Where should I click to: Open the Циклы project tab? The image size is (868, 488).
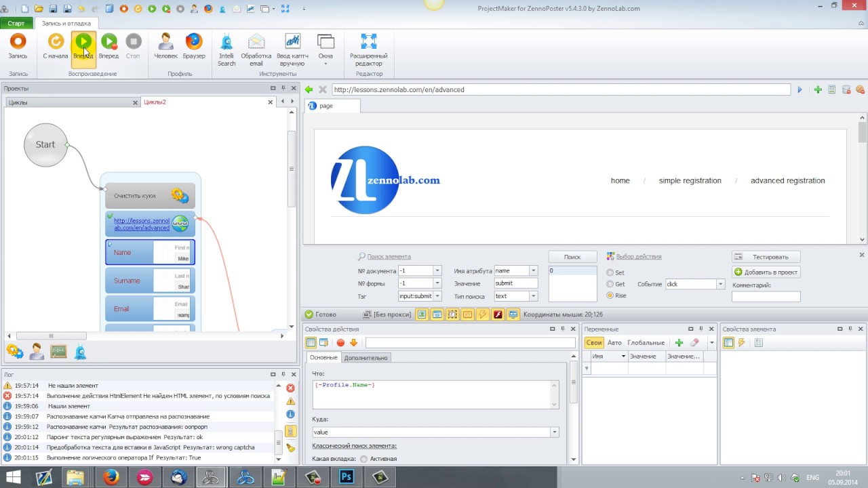click(72, 102)
